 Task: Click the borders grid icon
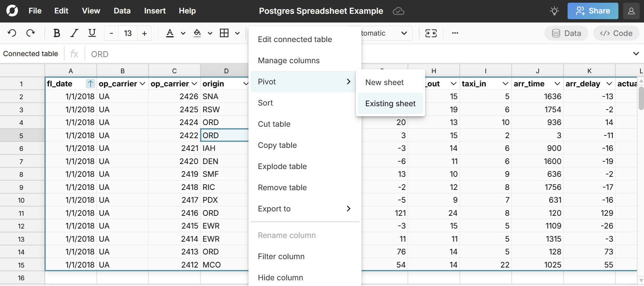click(224, 33)
